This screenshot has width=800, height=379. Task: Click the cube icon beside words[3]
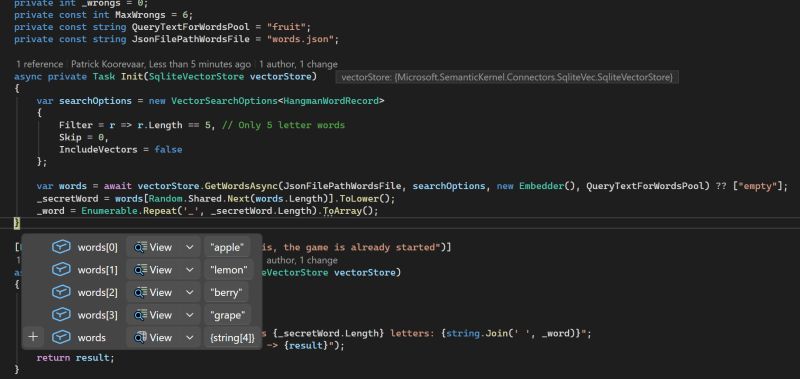click(61, 315)
